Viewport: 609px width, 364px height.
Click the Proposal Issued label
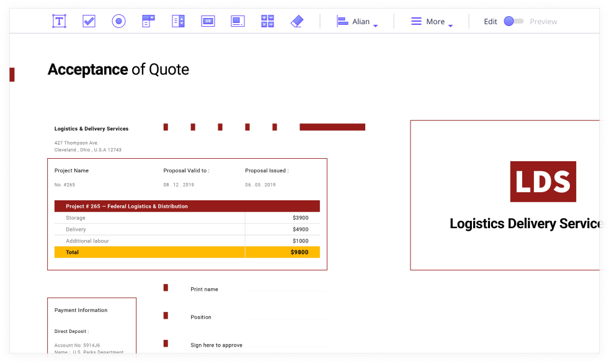267,171
